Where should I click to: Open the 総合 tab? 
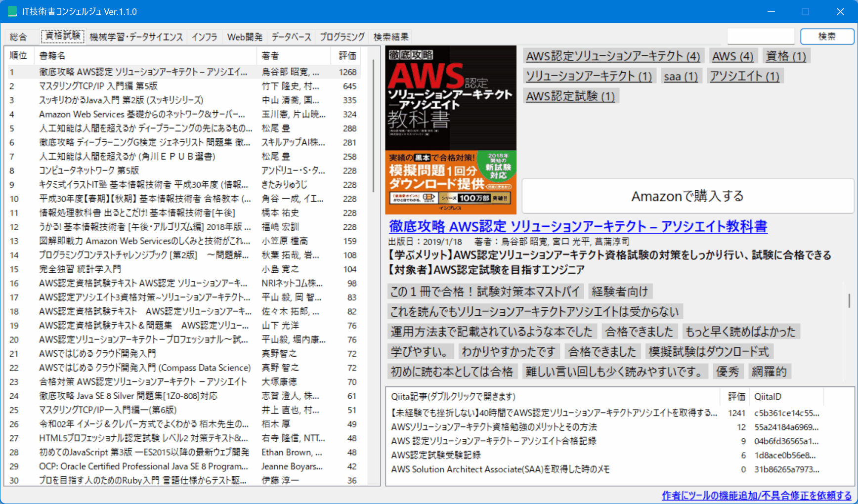point(18,37)
